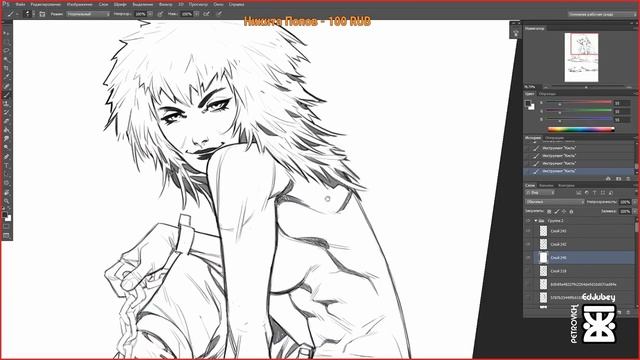Click the Navigator document thumbnail
640x360 pixels.
coord(582,58)
